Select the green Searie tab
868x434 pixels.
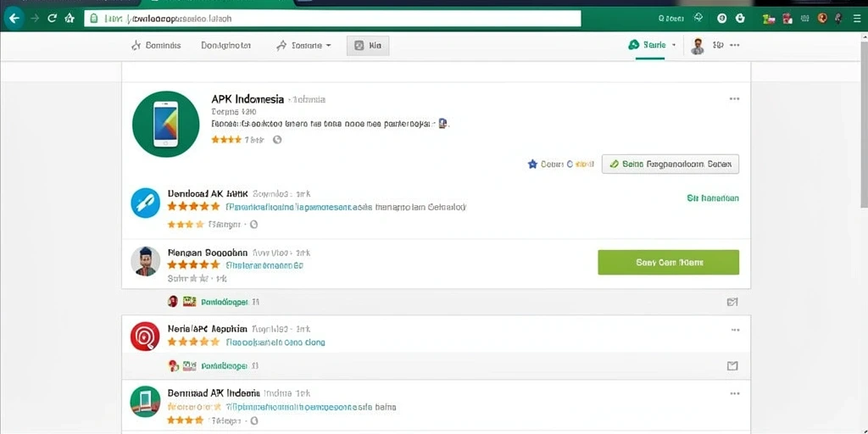647,46
